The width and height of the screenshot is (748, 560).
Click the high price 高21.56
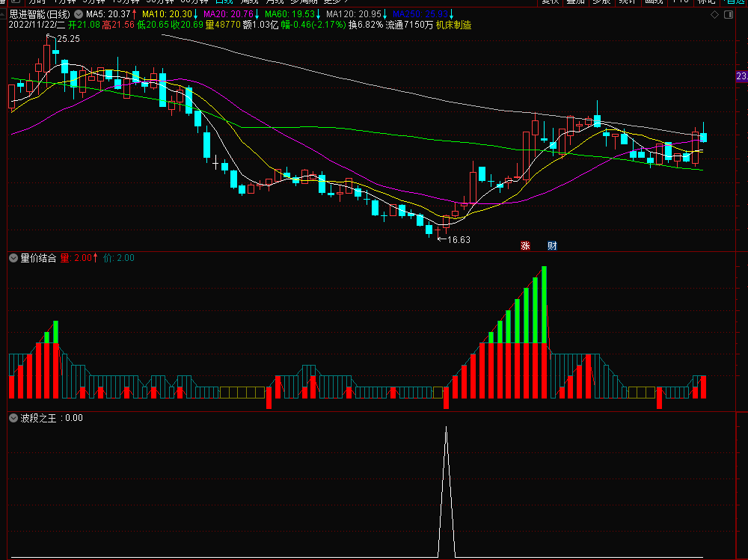[x=118, y=25]
